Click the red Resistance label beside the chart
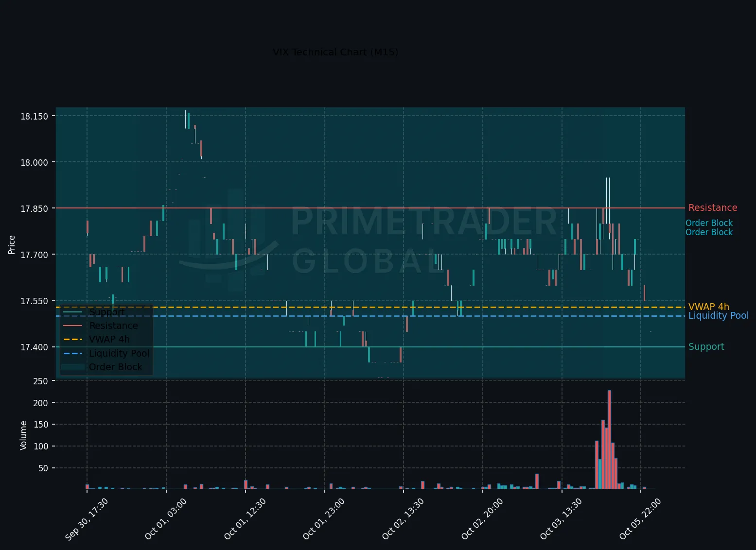This screenshot has height=550, width=756. click(x=713, y=207)
